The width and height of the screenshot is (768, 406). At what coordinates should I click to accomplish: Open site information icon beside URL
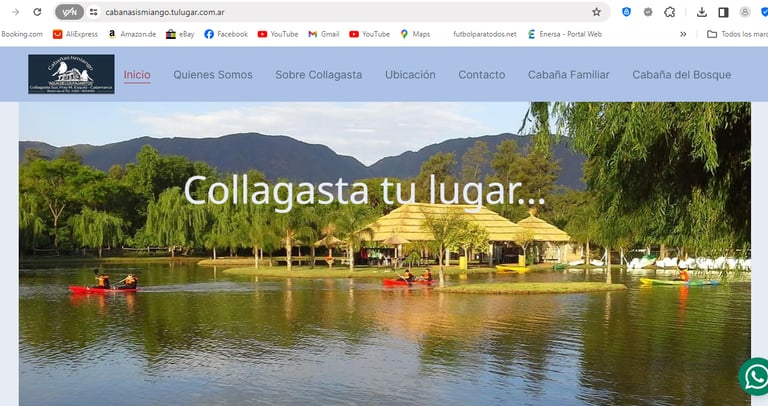coord(94,12)
